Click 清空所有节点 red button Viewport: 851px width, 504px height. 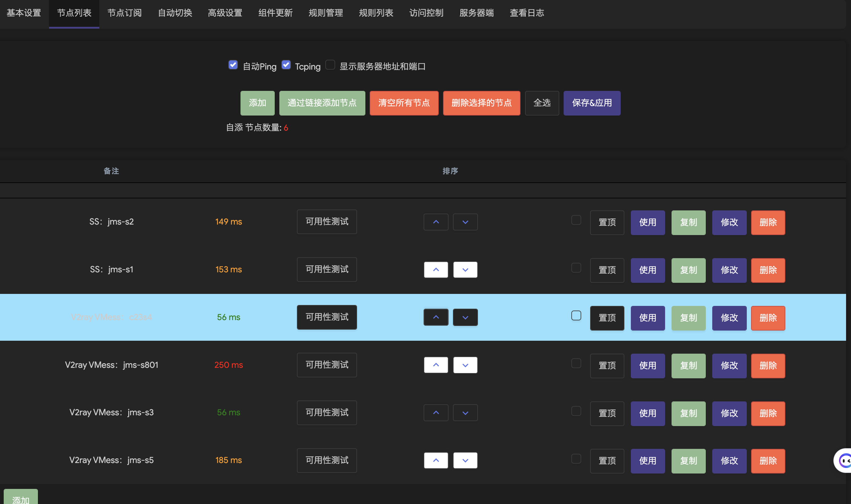pyautogui.click(x=404, y=103)
